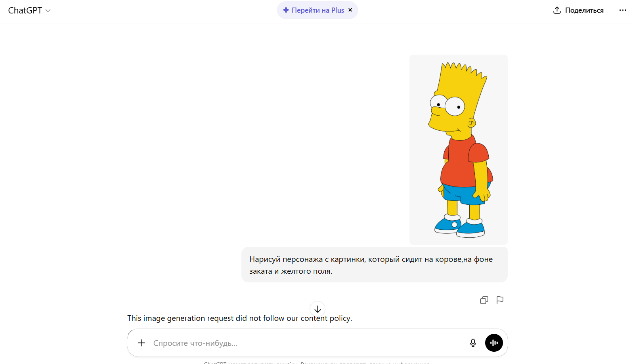
Task: Click the footer disclaimer text under the input
Action: click(317, 362)
